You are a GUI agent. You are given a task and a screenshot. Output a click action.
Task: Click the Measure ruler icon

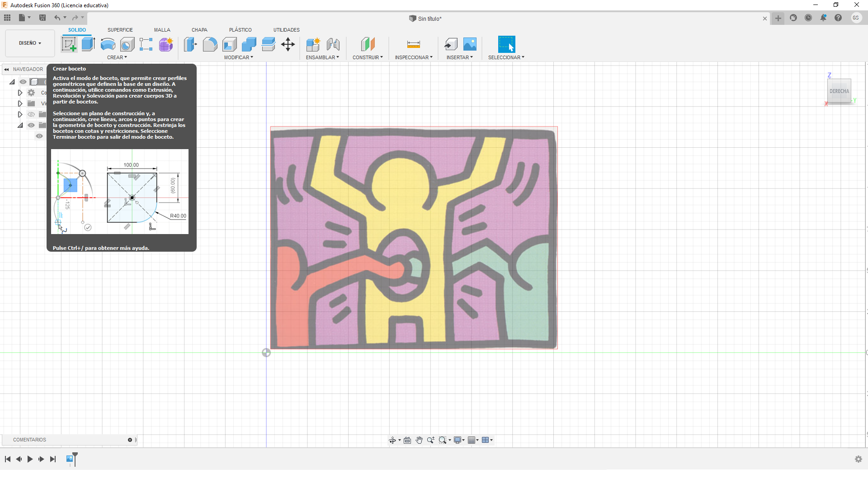(x=414, y=44)
